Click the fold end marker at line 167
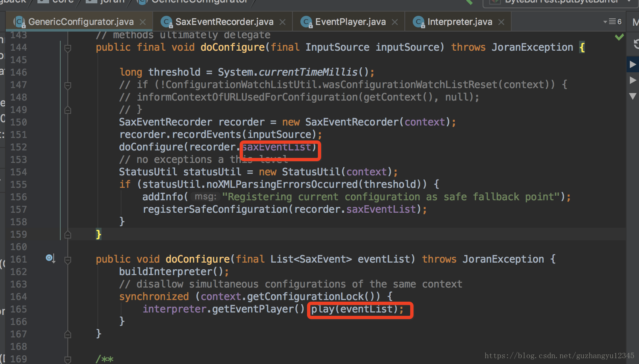This screenshot has width=639, height=364. [x=68, y=334]
